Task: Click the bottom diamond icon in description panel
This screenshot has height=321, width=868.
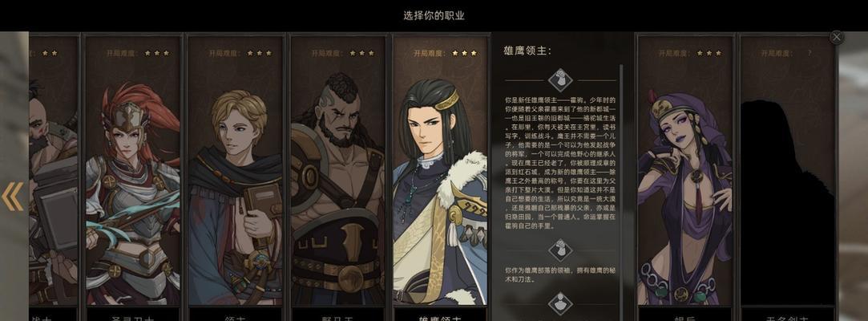Action: pyautogui.click(x=559, y=303)
